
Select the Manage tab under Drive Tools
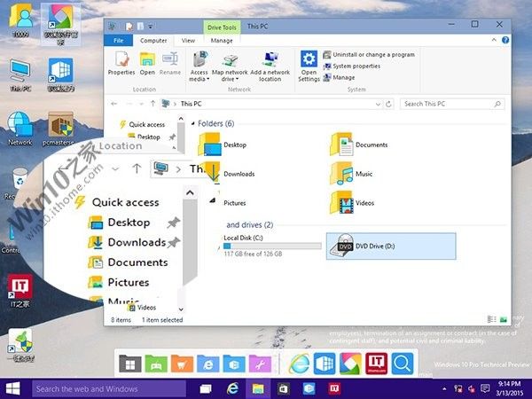coord(222,40)
